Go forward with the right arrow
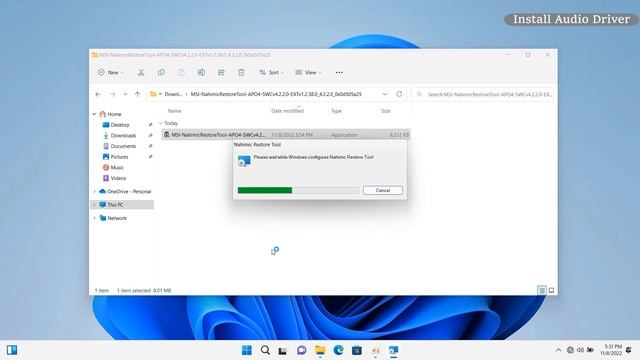This screenshot has height=360, width=640. (x=113, y=94)
